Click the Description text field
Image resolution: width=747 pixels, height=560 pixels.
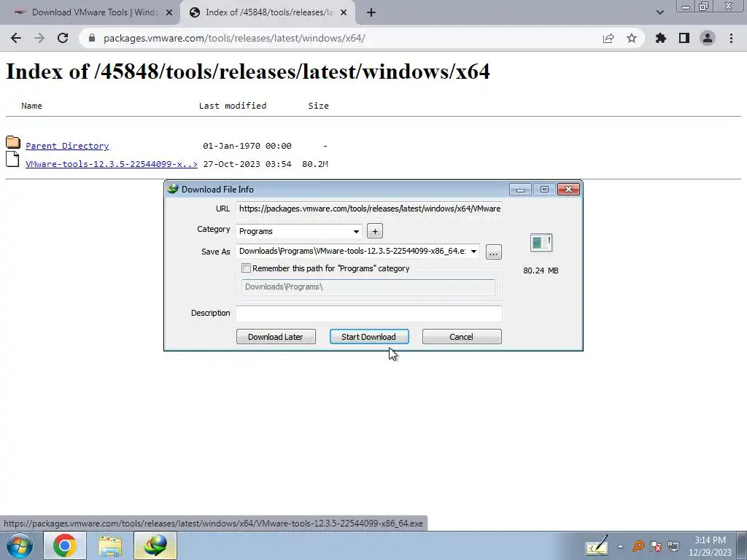pos(369,314)
